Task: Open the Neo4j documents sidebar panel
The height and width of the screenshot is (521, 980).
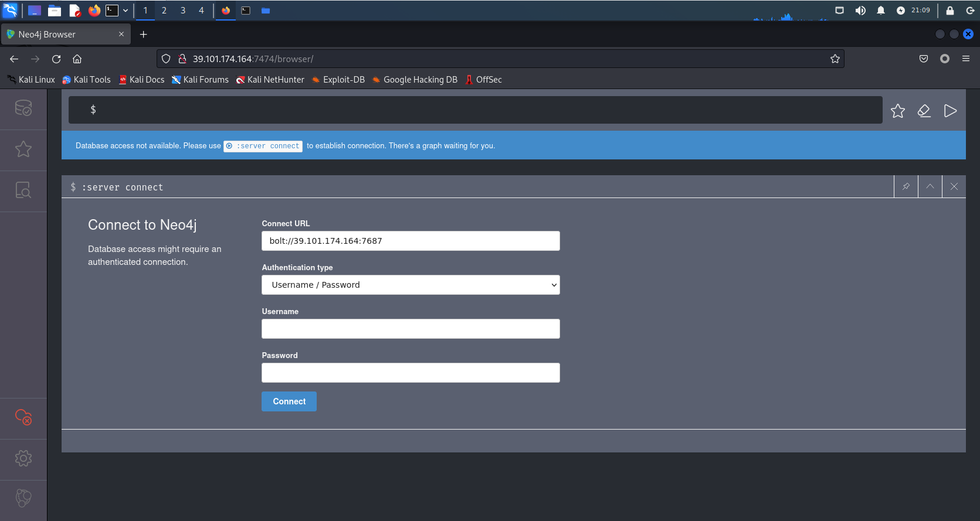Action: click(23, 190)
